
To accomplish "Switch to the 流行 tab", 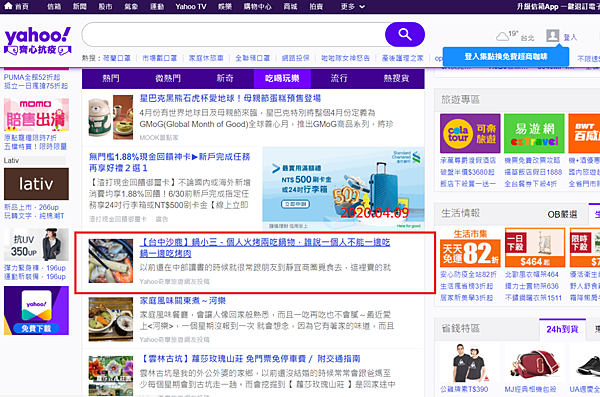I will click(x=339, y=78).
